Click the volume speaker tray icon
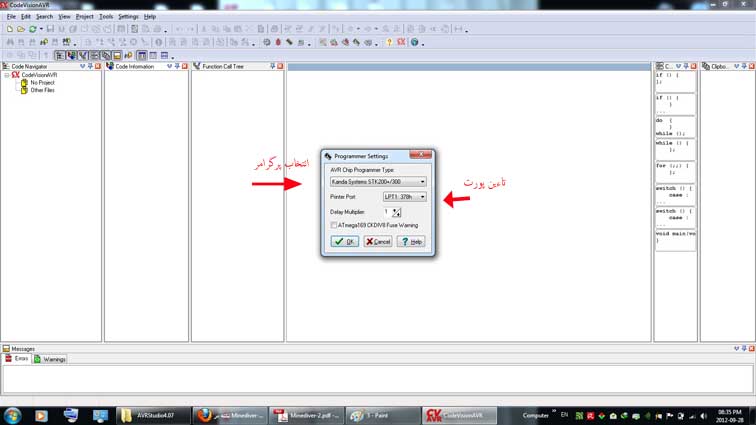This screenshot has height=425, width=756. pos(703,416)
